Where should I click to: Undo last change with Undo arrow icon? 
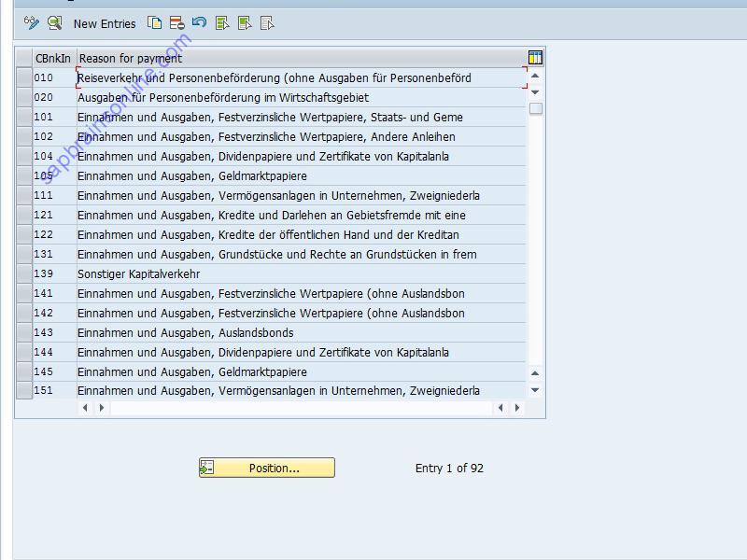(x=200, y=23)
